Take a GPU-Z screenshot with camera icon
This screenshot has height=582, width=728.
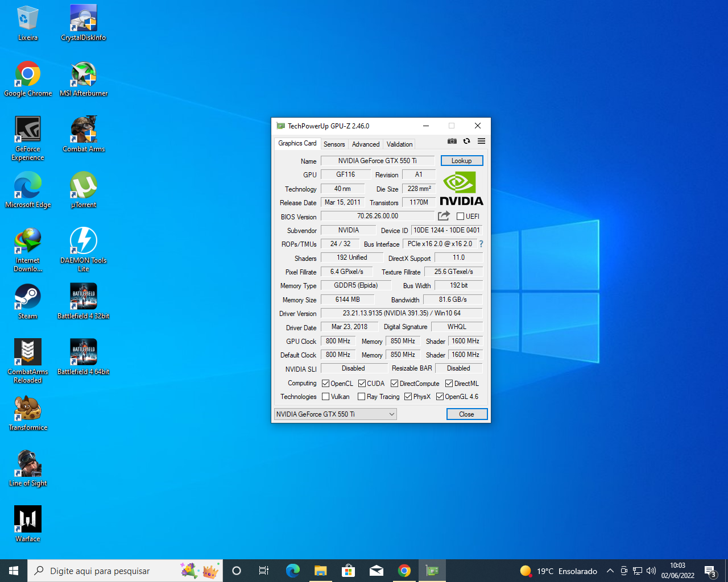452,141
